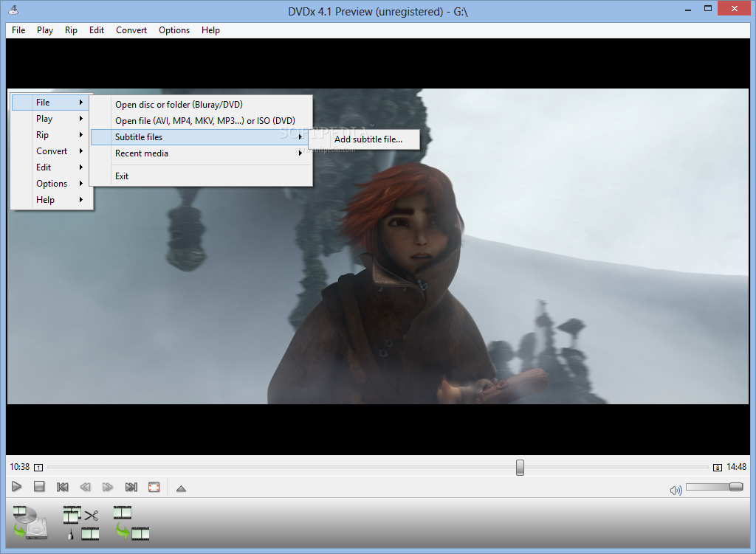The image size is (756, 554).
Task: Expand the File entry in the context menu
Action: pos(50,102)
